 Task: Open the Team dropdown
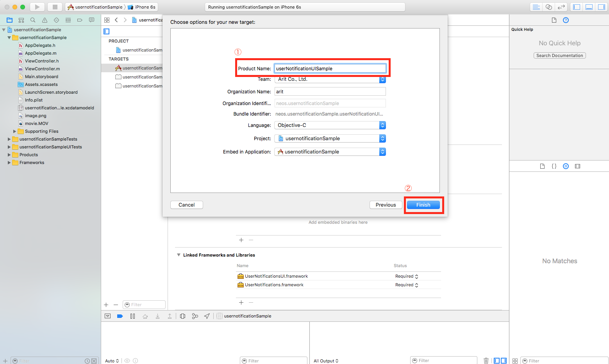tap(330, 79)
